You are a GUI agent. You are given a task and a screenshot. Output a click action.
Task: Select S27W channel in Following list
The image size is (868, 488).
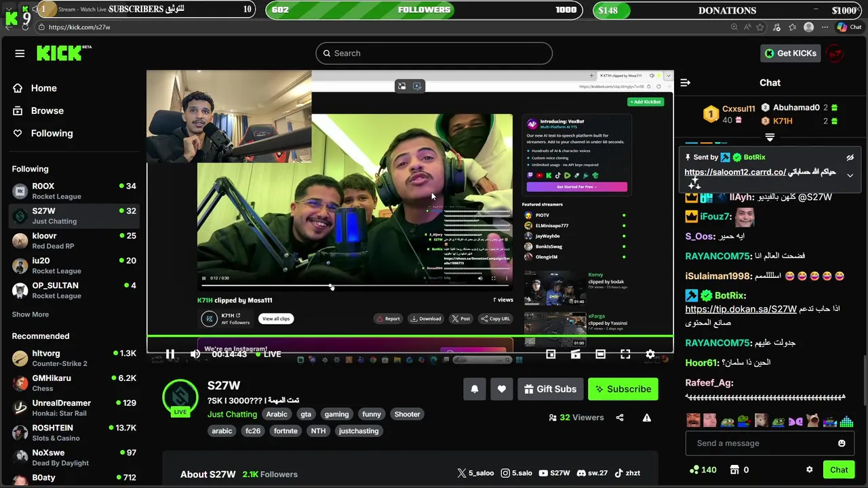[73, 216]
